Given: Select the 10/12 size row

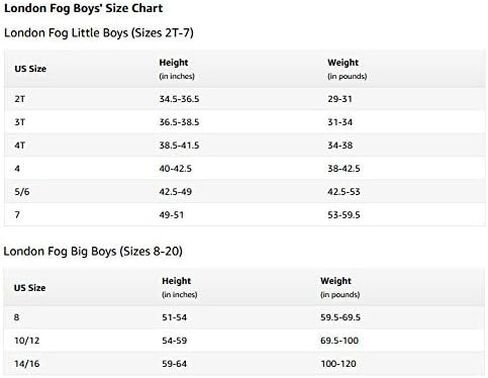Looking at the screenshot, I should tap(244, 340).
